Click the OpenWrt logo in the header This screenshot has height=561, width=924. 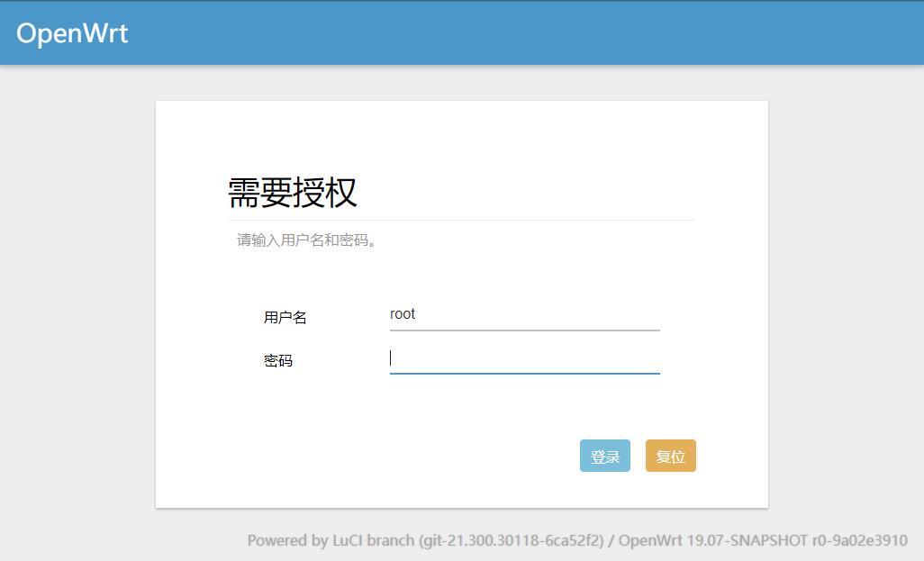pyautogui.click(x=72, y=32)
